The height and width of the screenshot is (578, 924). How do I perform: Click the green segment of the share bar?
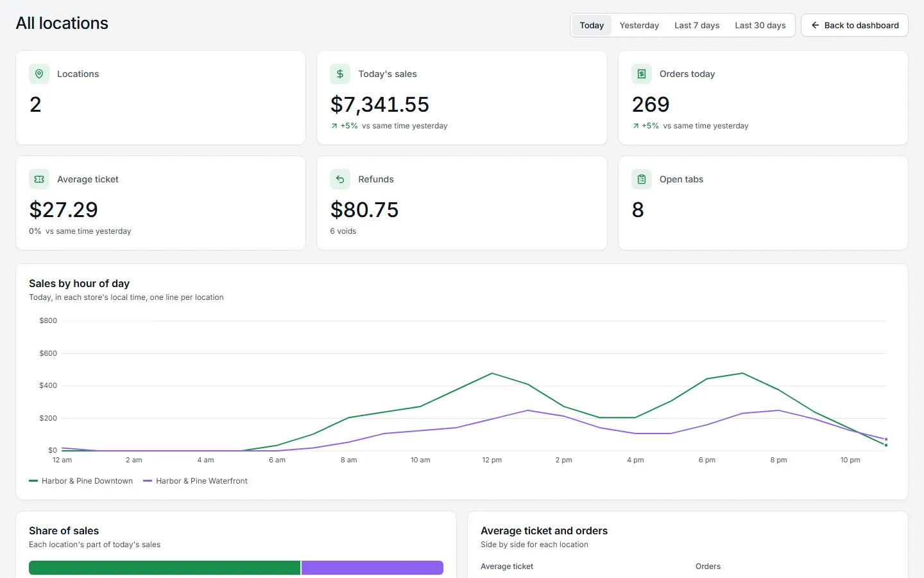(x=164, y=568)
